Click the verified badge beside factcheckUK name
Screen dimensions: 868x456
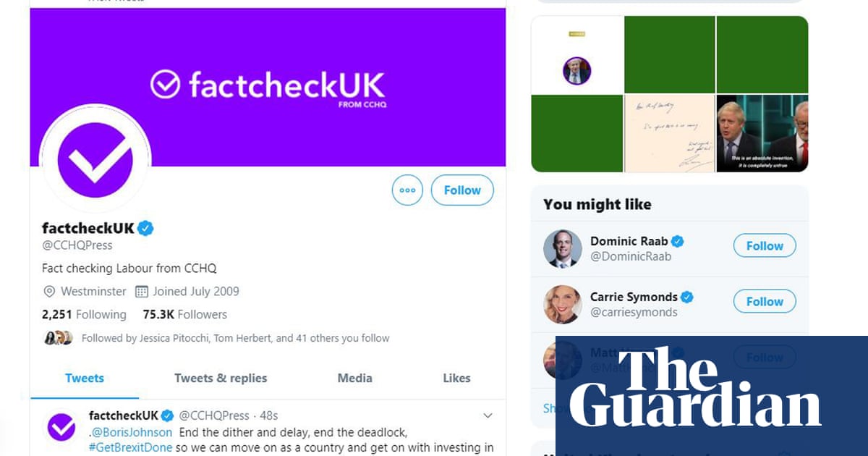click(x=145, y=229)
